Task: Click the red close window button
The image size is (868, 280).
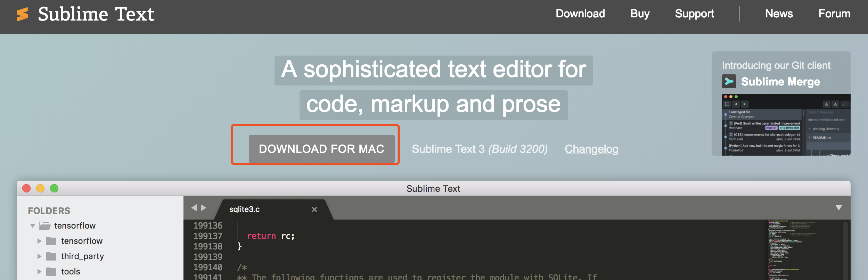Action: [26, 188]
